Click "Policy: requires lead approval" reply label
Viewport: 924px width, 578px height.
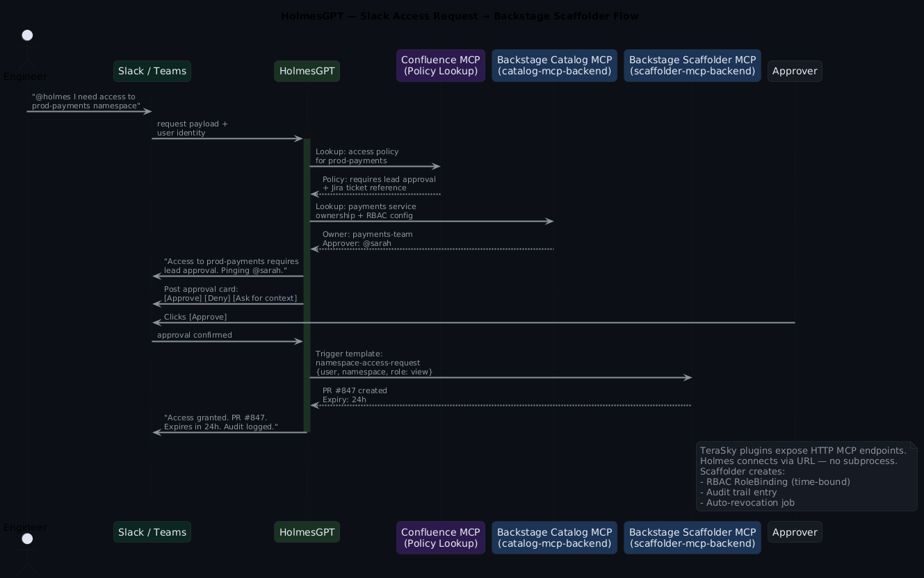tap(379, 183)
